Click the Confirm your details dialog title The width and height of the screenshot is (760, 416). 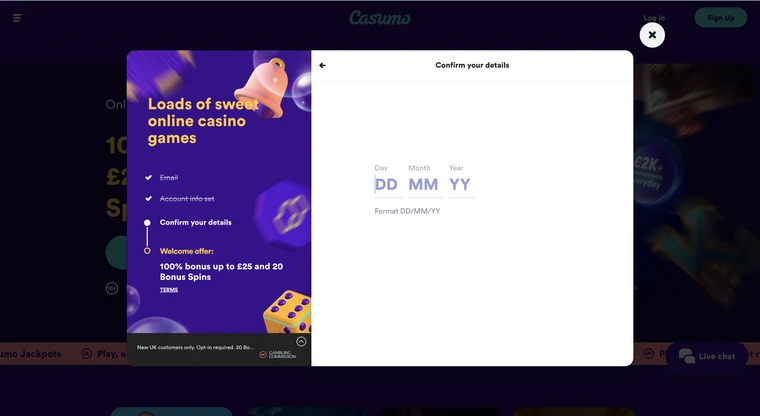pyautogui.click(x=472, y=65)
